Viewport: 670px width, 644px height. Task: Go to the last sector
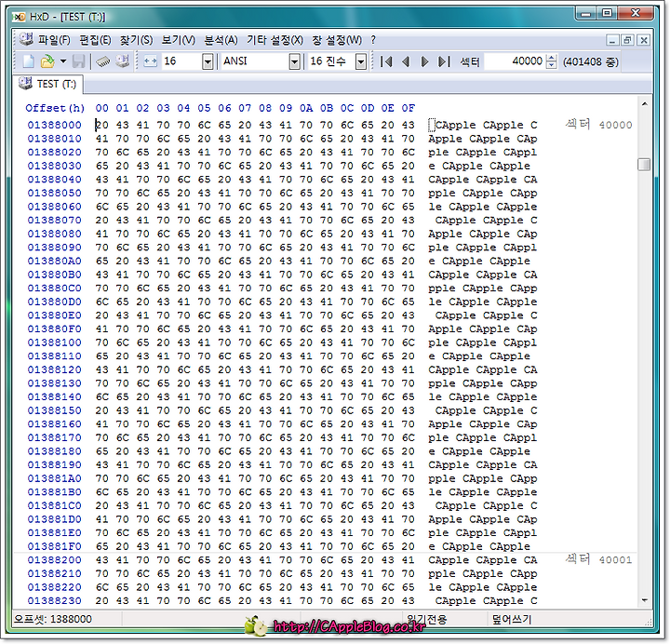[444, 61]
